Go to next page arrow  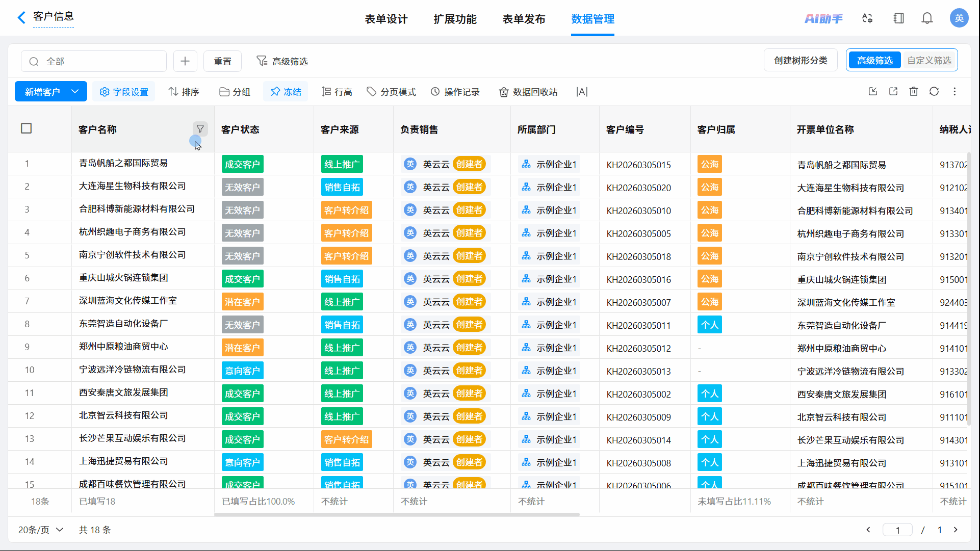click(956, 530)
